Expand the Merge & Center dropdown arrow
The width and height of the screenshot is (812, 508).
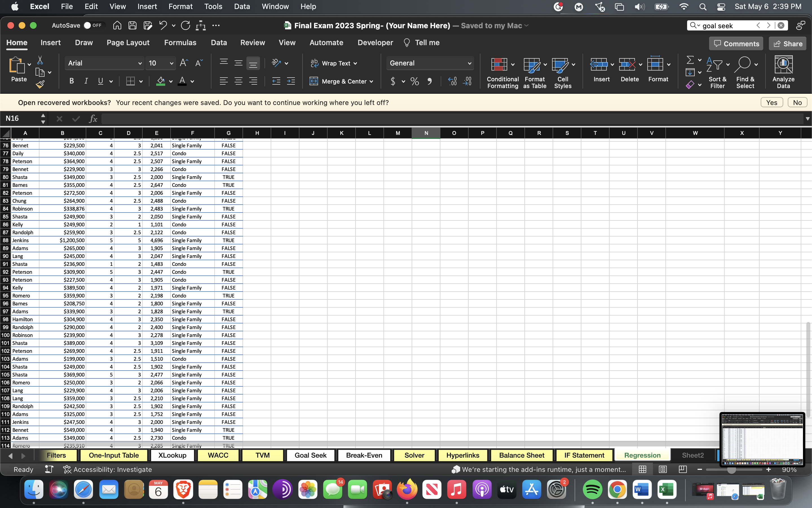point(371,81)
